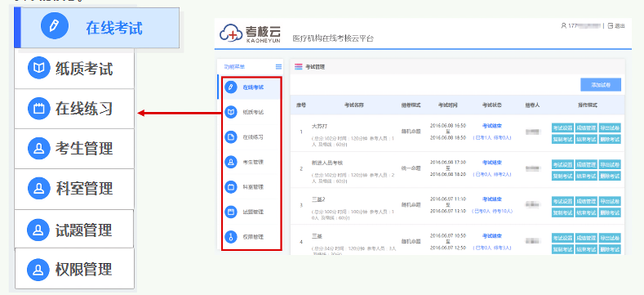
Task: Click person icon of 考生管理 in enlarged menu
Action: point(38,148)
